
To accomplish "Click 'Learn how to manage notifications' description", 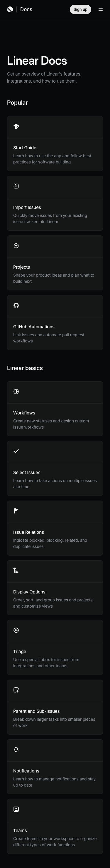I will click(x=55, y=782).
